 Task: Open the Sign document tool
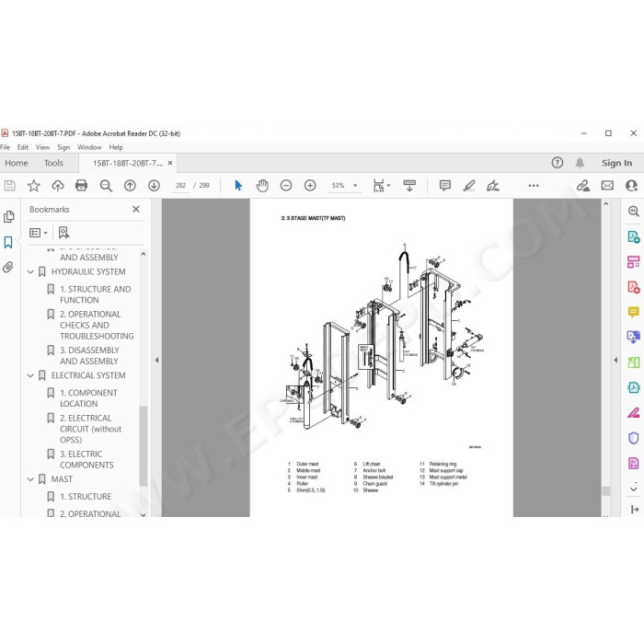pos(492,186)
